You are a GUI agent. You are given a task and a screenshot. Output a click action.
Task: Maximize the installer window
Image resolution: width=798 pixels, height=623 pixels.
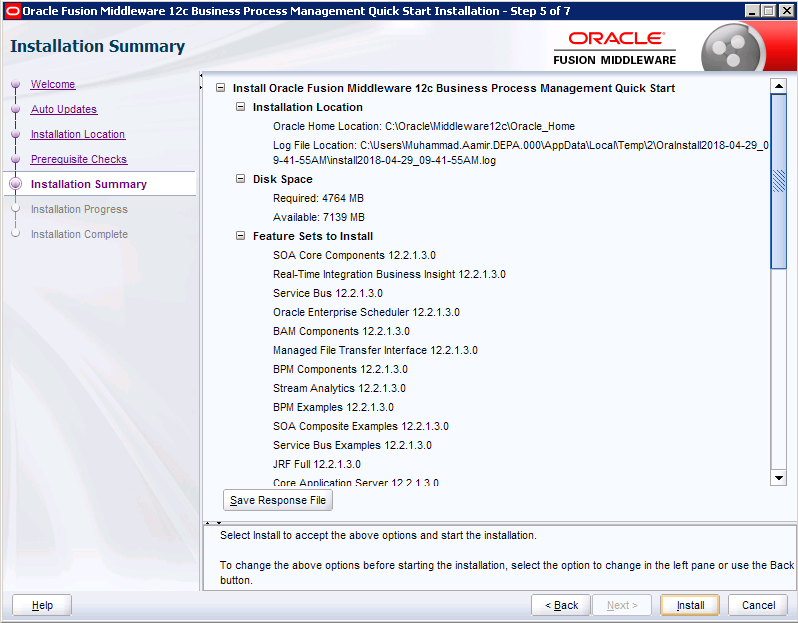(x=768, y=11)
